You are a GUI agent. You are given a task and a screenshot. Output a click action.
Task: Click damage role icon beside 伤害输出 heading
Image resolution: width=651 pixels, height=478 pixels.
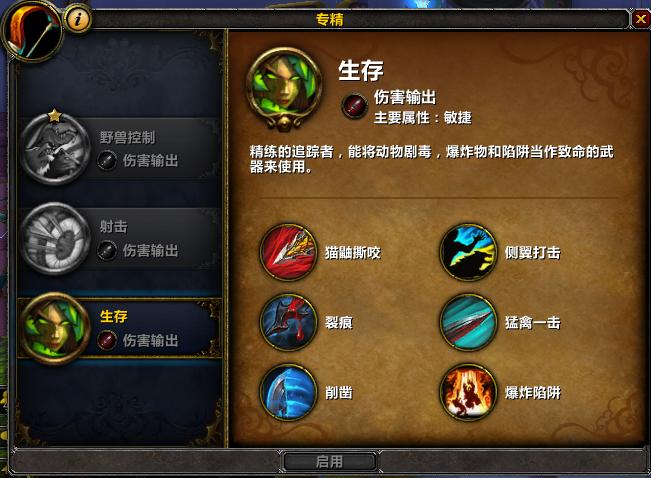(x=354, y=106)
